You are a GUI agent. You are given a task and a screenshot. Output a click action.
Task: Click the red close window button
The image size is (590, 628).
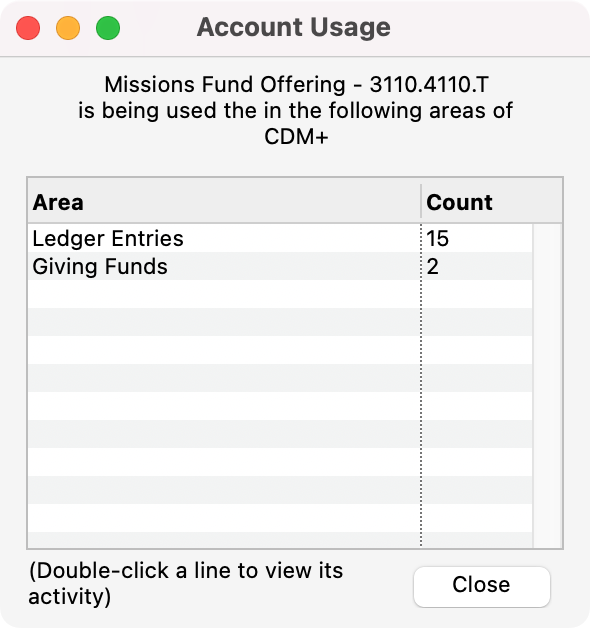(x=28, y=28)
